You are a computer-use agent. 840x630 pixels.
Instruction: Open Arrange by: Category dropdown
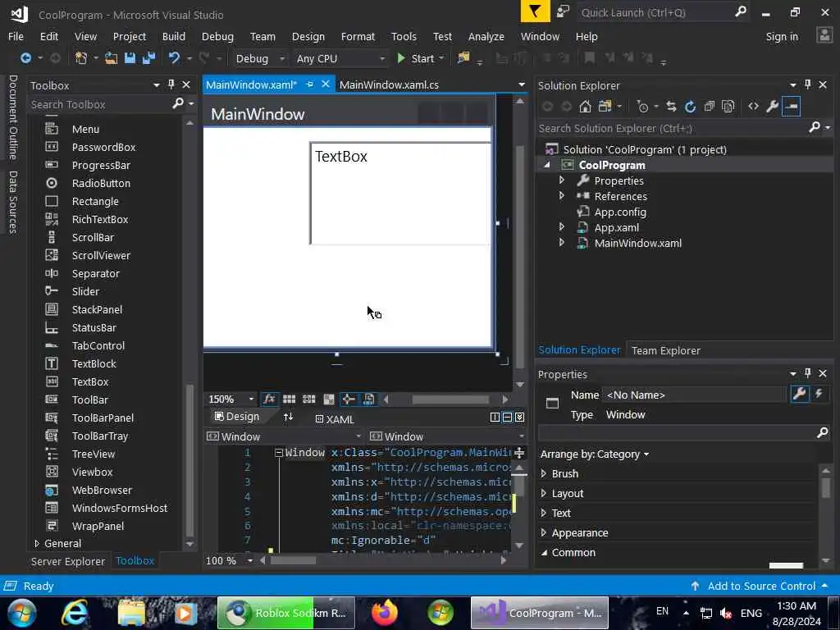tap(595, 454)
